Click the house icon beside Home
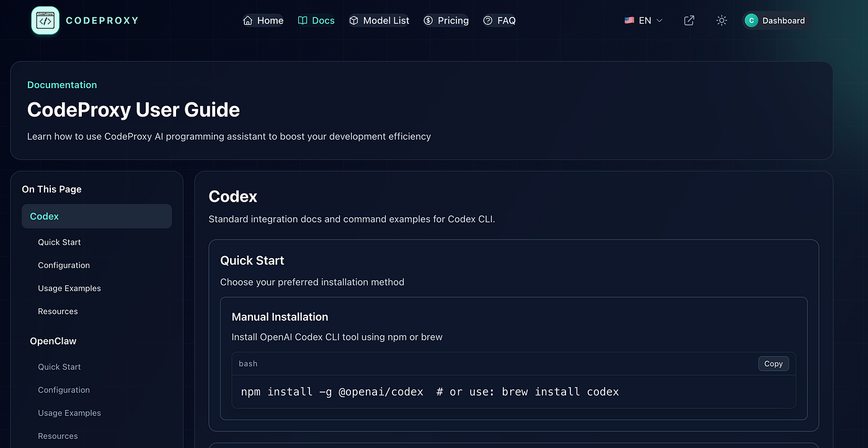This screenshot has width=868, height=448. click(248, 20)
